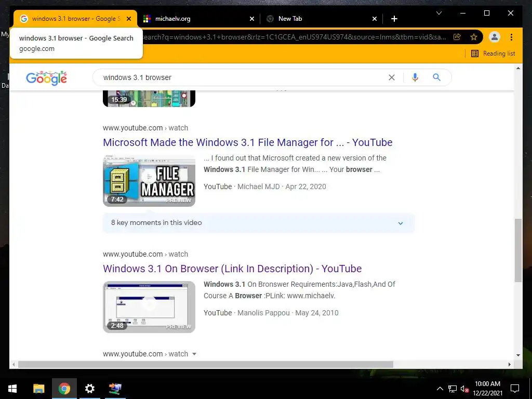The width and height of the screenshot is (532, 399).
Task: Click the youtube.com watch URL above File Manager result
Action: pyautogui.click(x=145, y=128)
